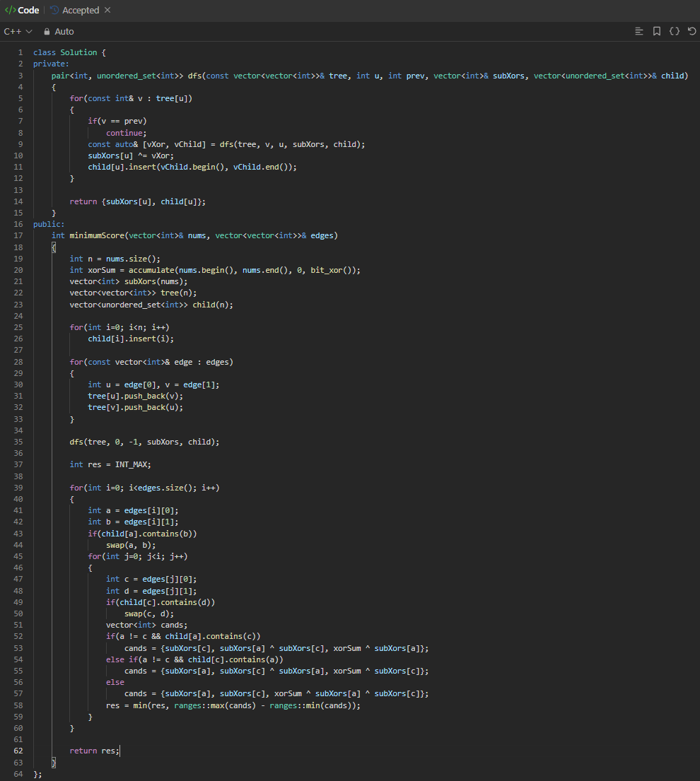Open the Accepted submission tab
700x781 pixels.
[80, 11]
